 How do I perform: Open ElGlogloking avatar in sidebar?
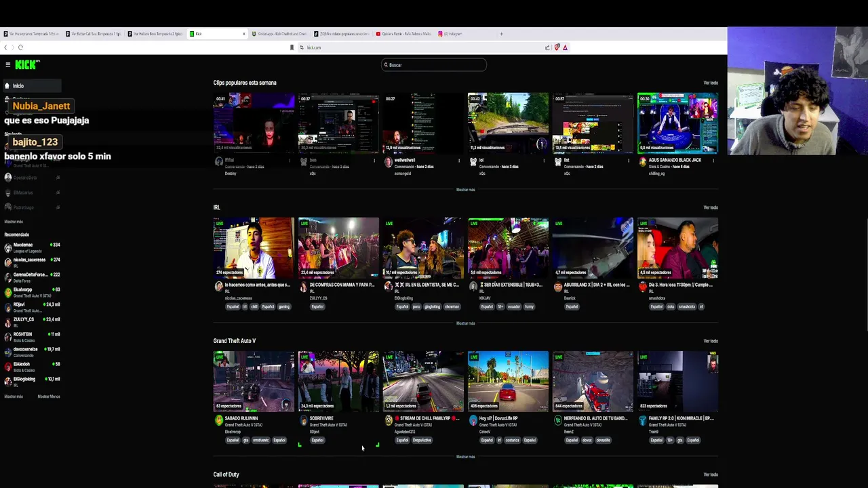pyautogui.click(x=8, y=382)
